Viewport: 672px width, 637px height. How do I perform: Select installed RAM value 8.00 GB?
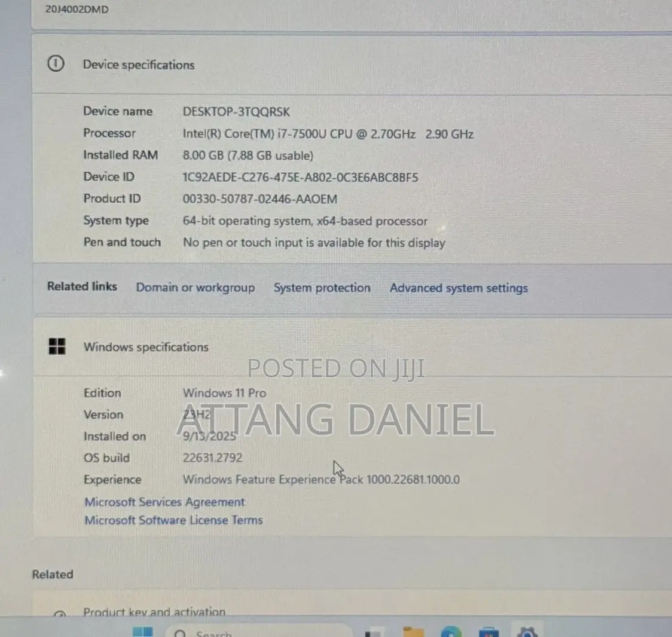(x=248, y=156)
